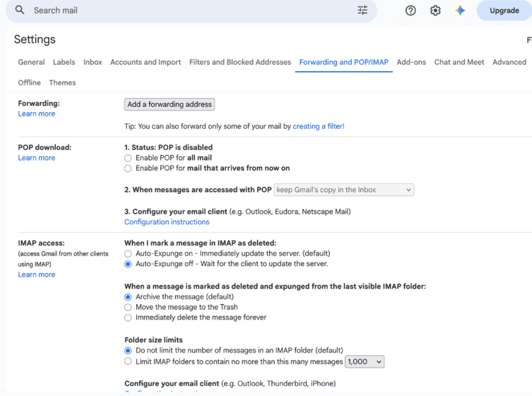
Task: Select Forwarding and POP/IMAP tab
Action: pyautogui.click(x=344, y=62)
